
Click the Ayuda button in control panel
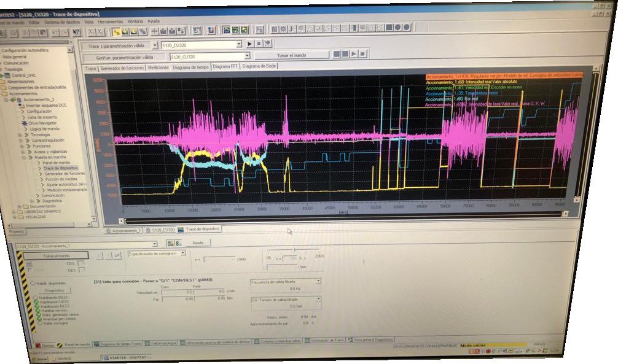tap(198, 242)
